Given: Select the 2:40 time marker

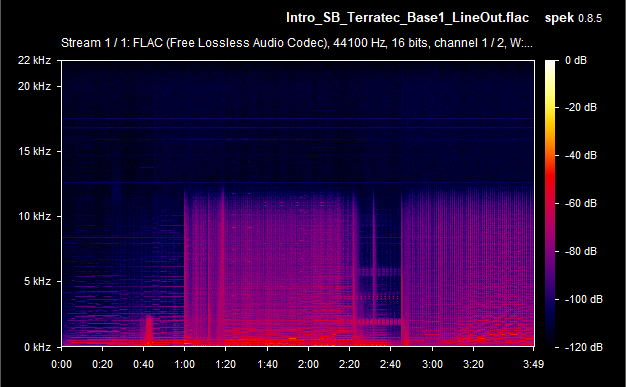Looking at the screenshot, I should click(390, 364).
